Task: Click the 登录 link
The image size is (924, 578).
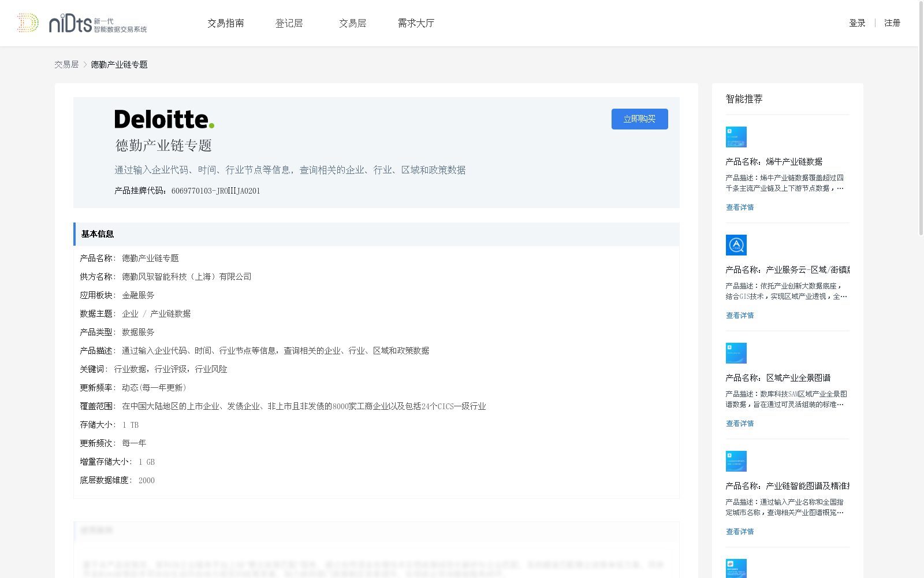Action: tap(857, 23)
